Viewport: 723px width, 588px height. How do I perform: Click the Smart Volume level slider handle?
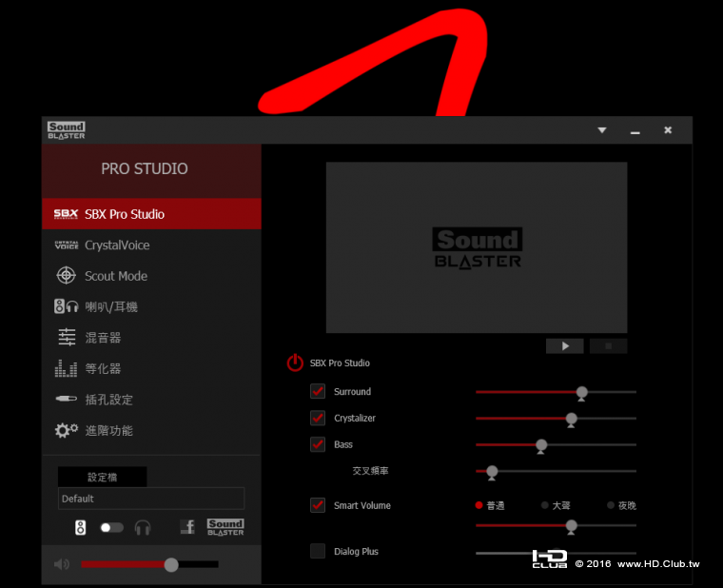(572, 527)
